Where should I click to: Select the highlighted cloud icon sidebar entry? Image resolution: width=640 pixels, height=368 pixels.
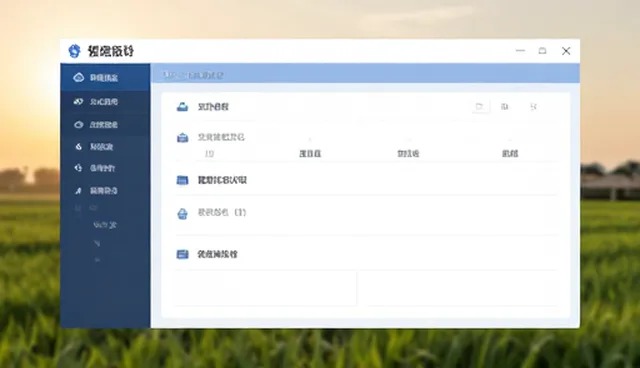(x=105, y=78)
